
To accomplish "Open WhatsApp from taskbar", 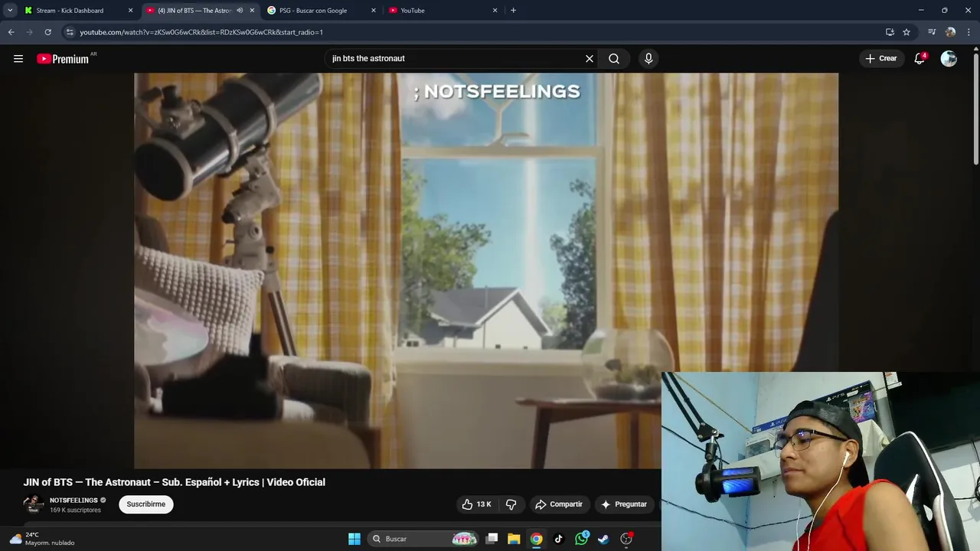I will click(x=581, y=539).
